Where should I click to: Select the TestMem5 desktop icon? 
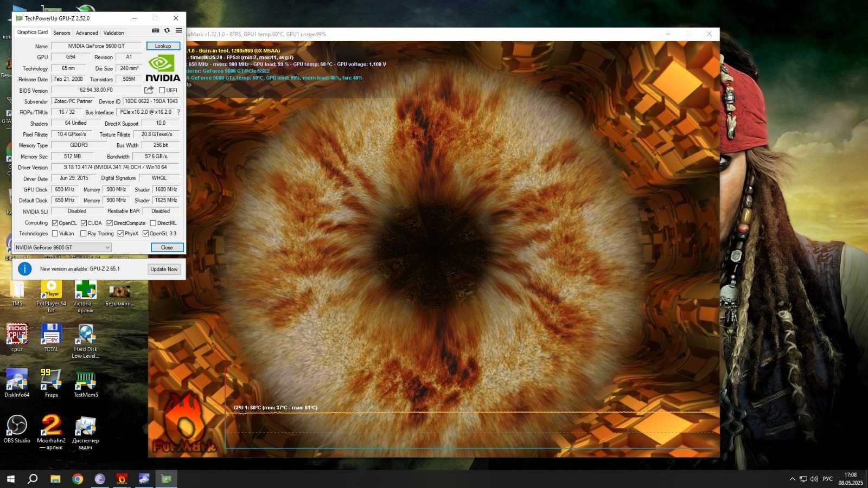click(x=86, y=383)
